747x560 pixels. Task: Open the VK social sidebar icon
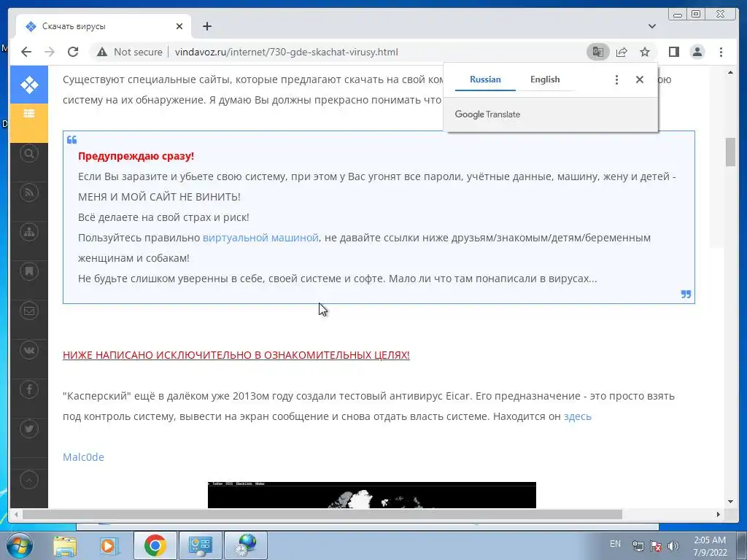29,351
